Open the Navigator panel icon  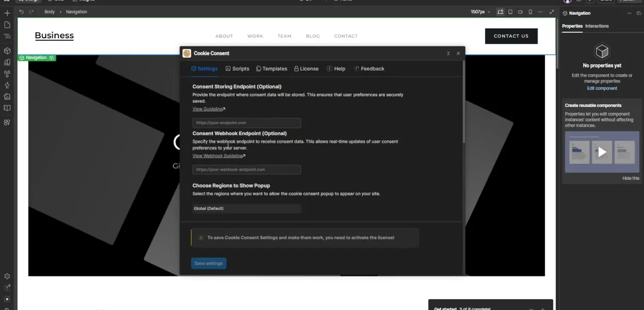tap(7, 36)
